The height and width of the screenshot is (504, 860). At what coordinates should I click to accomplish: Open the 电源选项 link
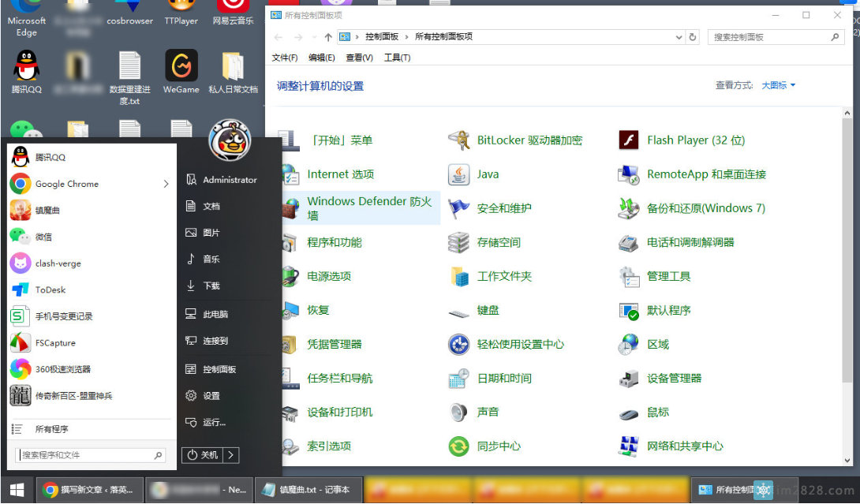pos(329,276)
